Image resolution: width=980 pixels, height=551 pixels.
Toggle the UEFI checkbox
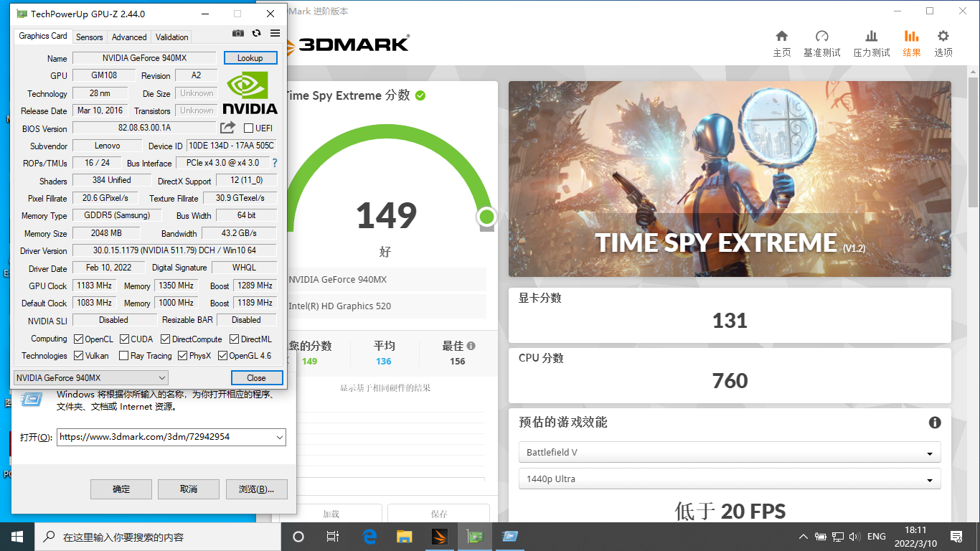coord(248,128)
